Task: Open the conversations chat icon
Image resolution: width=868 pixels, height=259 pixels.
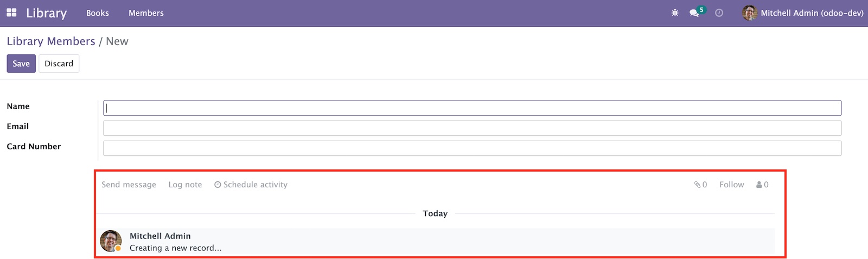Action: point(694,12)
